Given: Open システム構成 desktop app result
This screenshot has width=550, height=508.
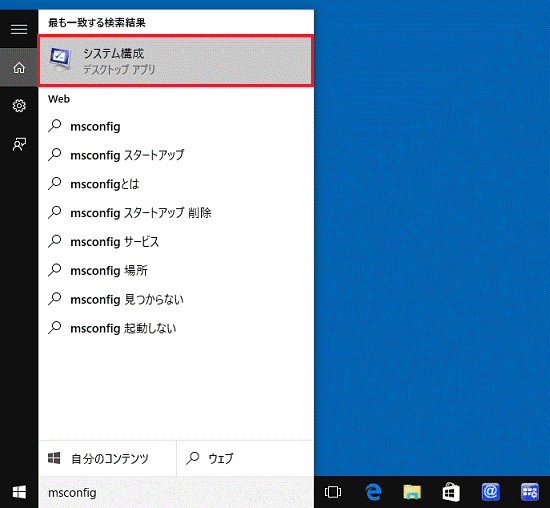Looking at the screenshot, I should pyautogui.click(x=175, y=61).
